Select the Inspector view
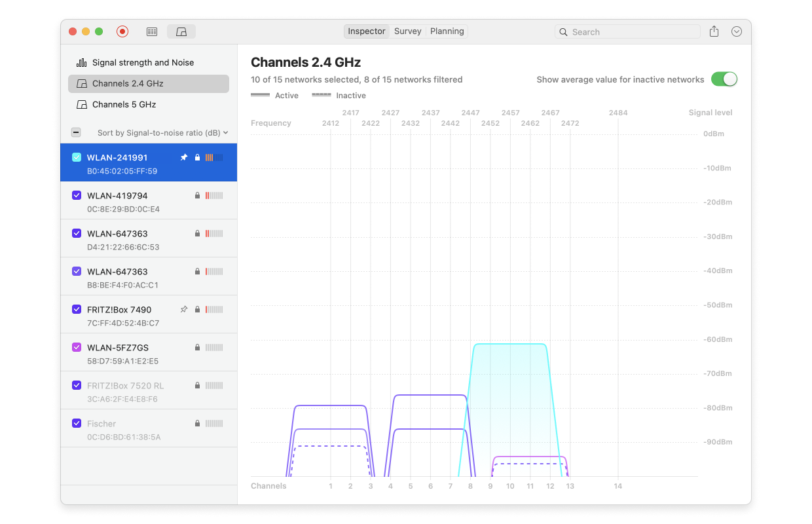The image size is (812, 524). pyautogui.click(x=366, y=31)
